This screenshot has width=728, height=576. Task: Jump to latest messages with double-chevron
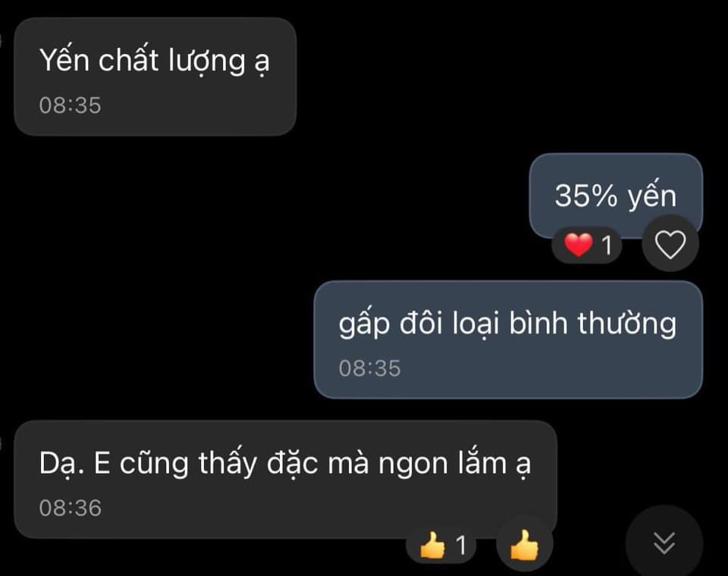[664, 543]
